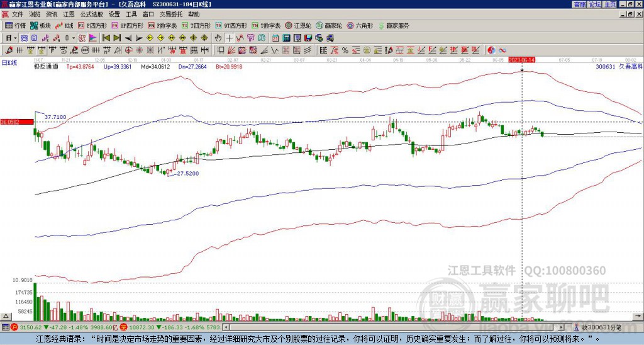
Task: Open the 江恩轮 Gann wheel
Action: (x=299, y=25)
